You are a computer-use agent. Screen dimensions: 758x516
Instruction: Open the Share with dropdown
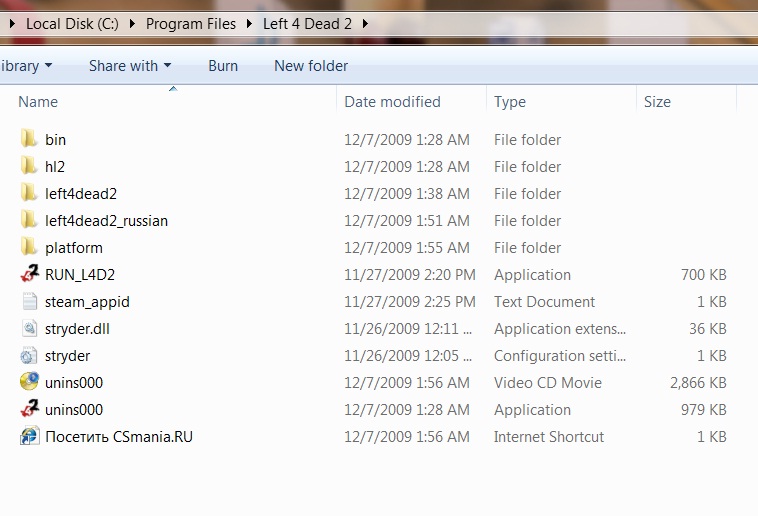click(x=130, y=65)
